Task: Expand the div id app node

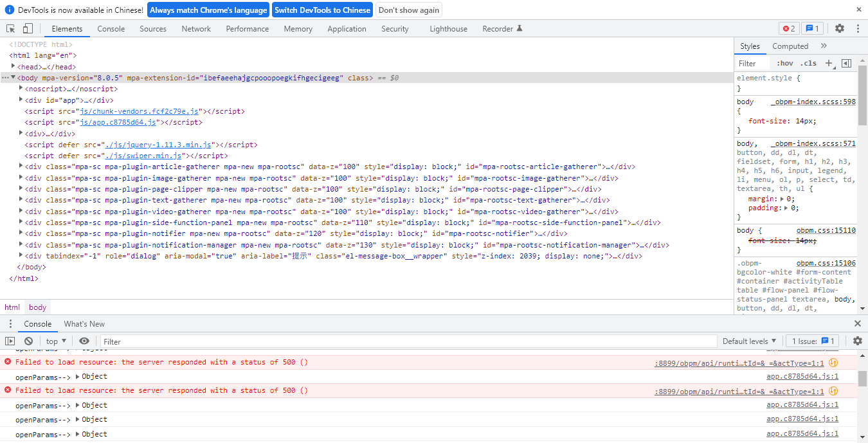Action: 21,100
